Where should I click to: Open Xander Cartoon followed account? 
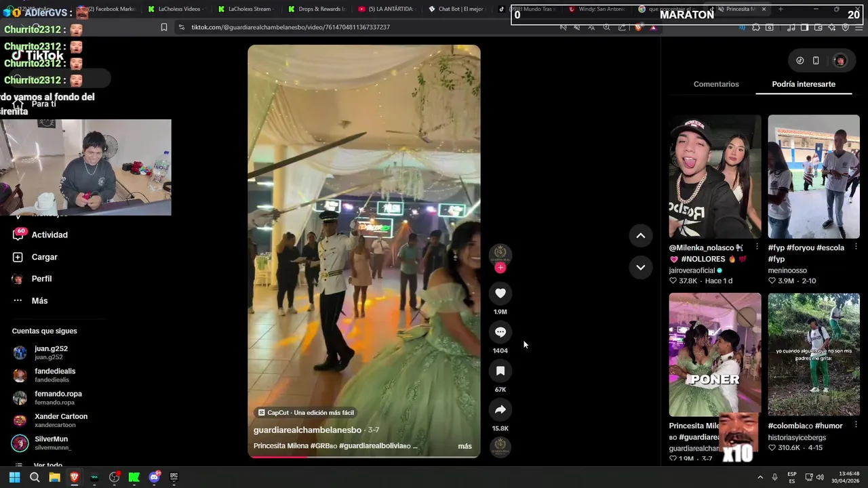50,420
